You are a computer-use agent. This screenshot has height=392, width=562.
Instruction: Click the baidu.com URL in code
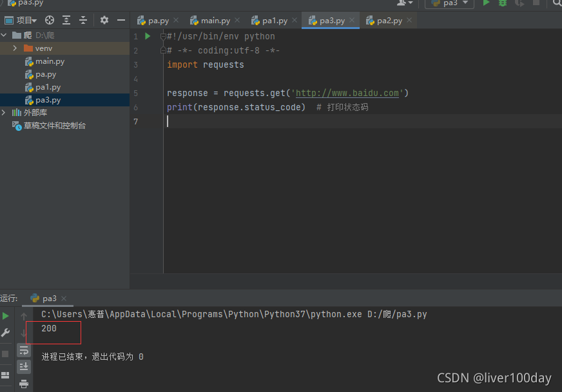(x=347, y=93)
